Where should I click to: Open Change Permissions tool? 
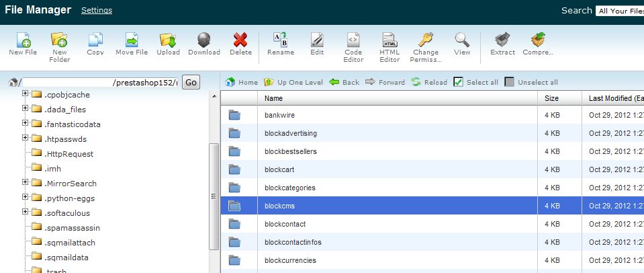pyautogui.click(x=426, y=40)
